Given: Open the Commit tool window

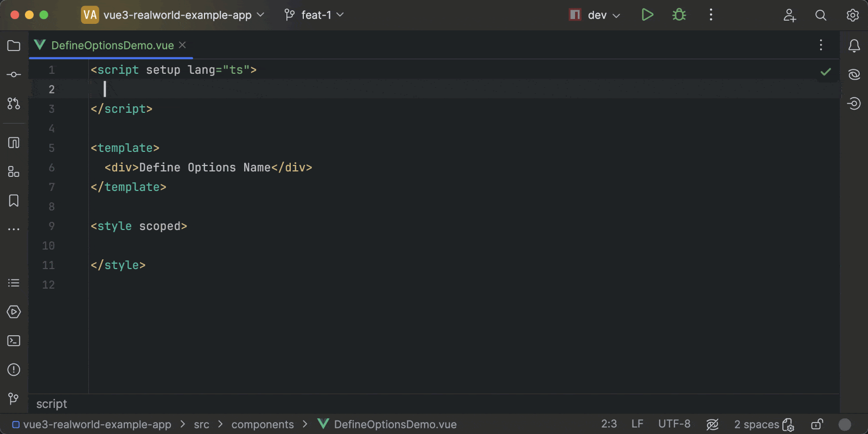Looking at the screenshot, I should coord(14,74).
